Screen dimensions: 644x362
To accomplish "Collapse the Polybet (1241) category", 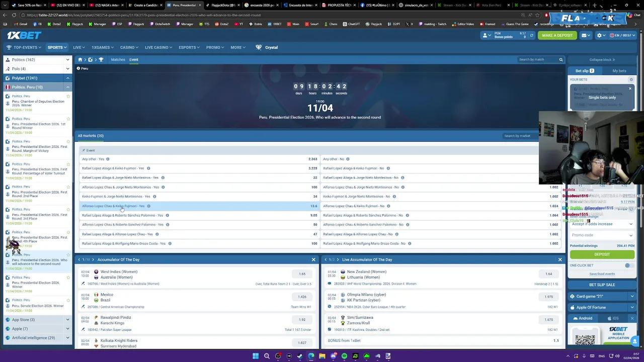I will (67, 78).
